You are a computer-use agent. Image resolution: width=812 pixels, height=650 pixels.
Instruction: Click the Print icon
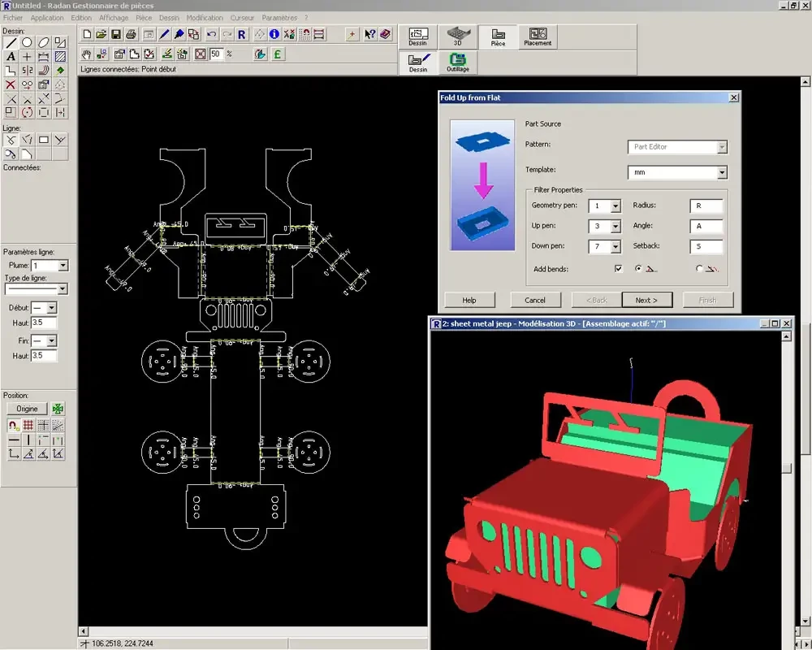click(131, 34)
